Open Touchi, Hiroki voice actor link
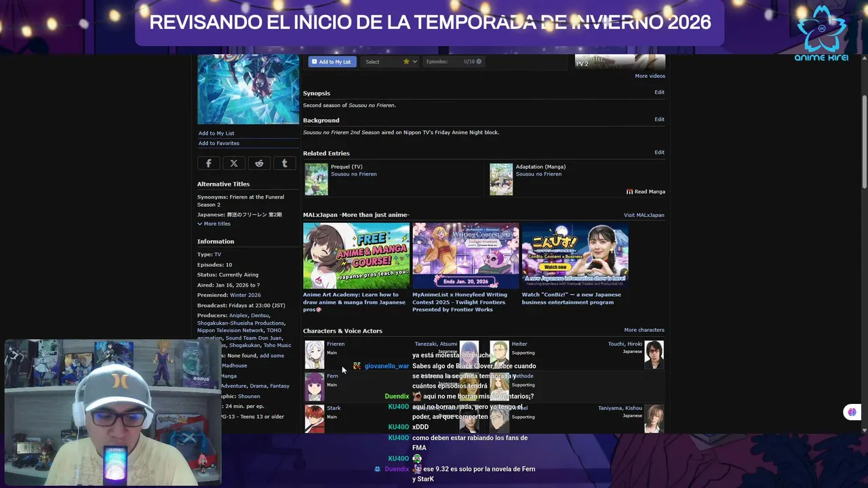 [625, 344]
